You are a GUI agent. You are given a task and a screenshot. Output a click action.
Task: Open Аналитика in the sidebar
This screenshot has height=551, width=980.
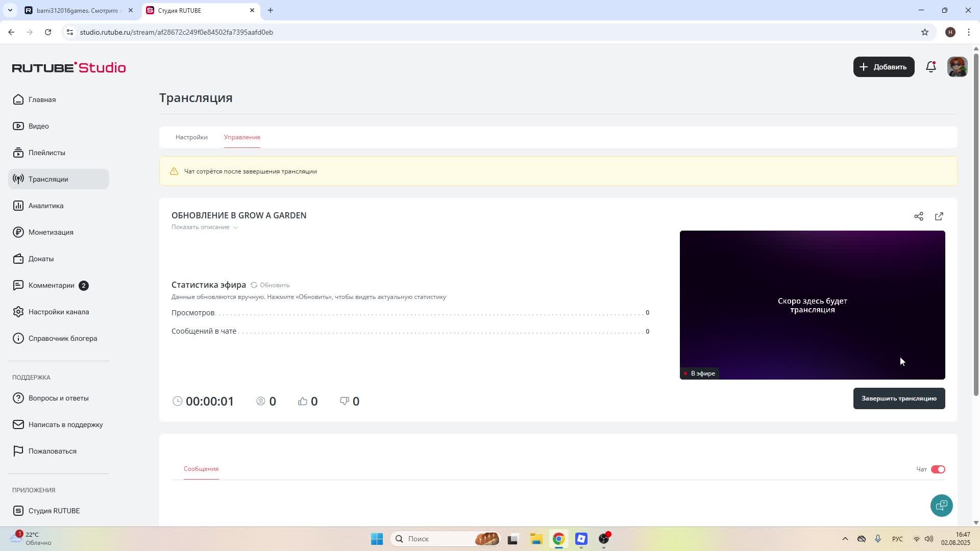tap(46, 206)
